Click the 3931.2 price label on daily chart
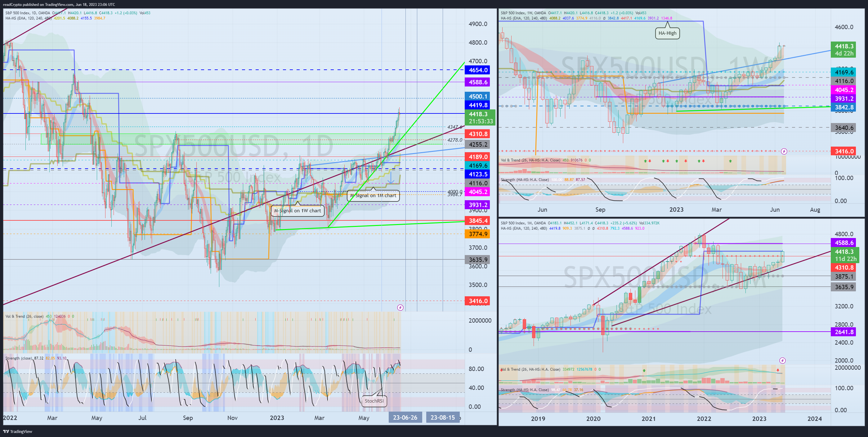The width and height of the screenshot is (868, 437). (478, 205)
